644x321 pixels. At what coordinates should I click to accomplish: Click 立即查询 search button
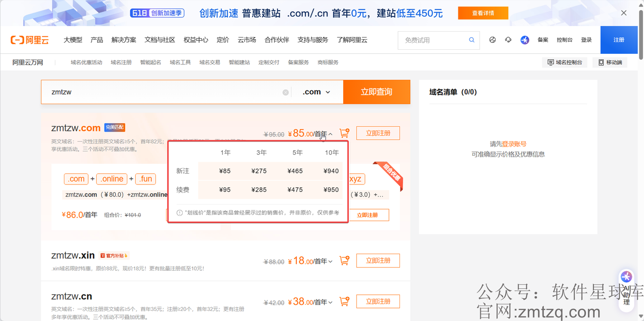(376, 92)
